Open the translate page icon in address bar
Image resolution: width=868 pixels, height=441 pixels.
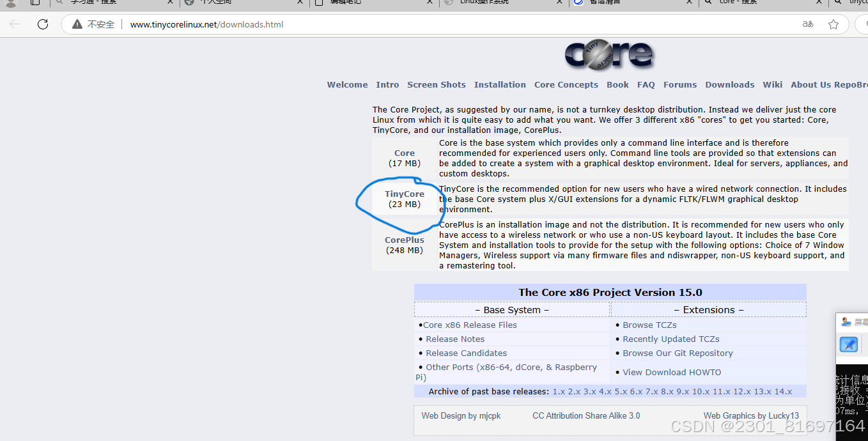click(x=808, y=24)
